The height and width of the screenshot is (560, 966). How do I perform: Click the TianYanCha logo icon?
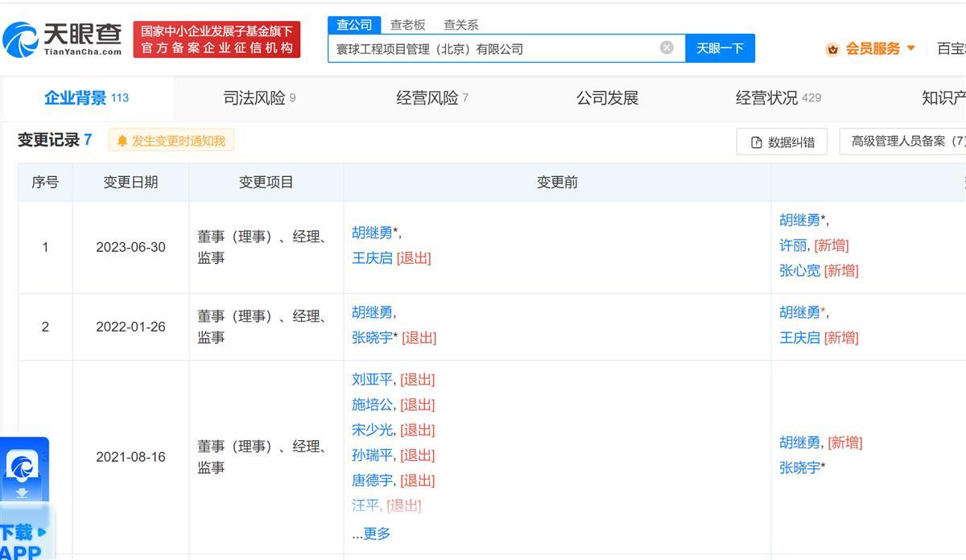coord(21,39)
